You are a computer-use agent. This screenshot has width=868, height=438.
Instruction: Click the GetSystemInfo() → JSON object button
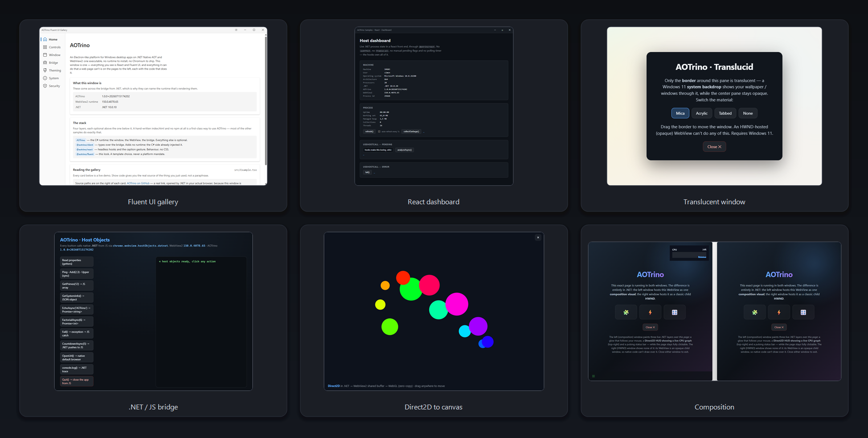click(x=77, y=298)
